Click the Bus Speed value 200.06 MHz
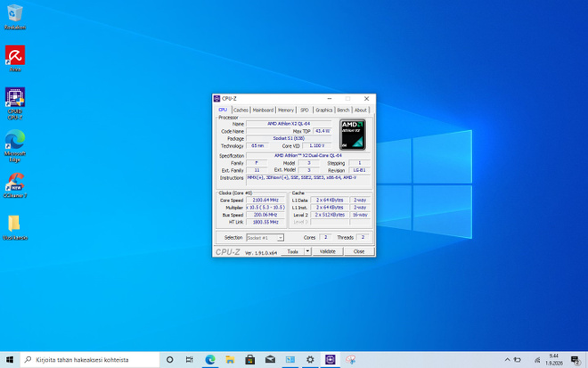Viewport: 588px width, 368px height. click(265, 215)
